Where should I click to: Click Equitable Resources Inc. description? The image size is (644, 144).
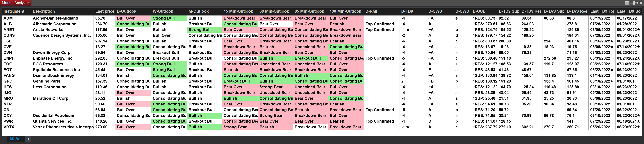tap(62, 70)
